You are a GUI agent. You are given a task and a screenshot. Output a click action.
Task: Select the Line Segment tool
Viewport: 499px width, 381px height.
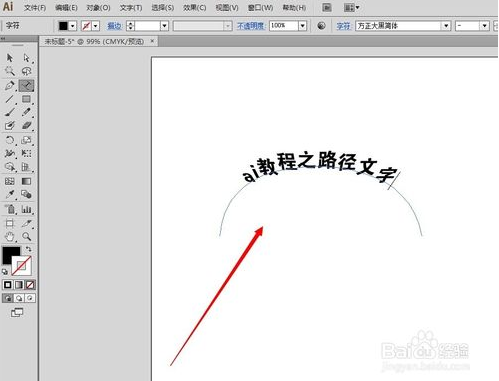point(10,99)
